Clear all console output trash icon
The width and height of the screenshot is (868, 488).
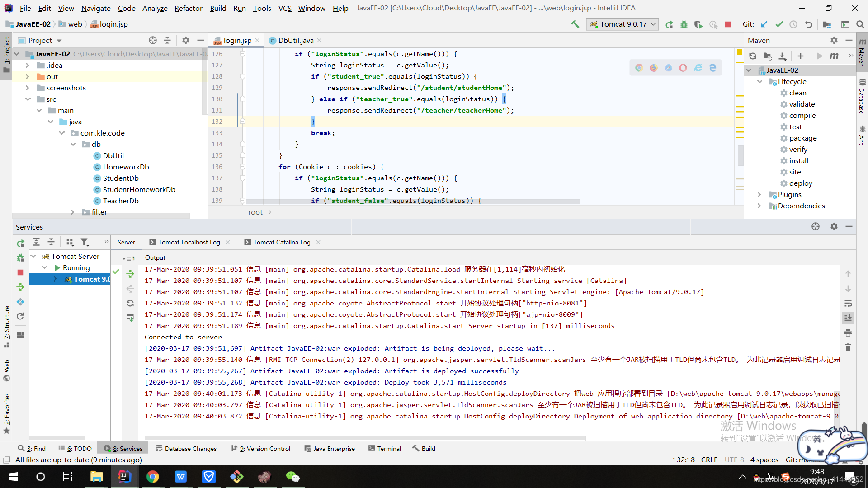pos(848,347)
